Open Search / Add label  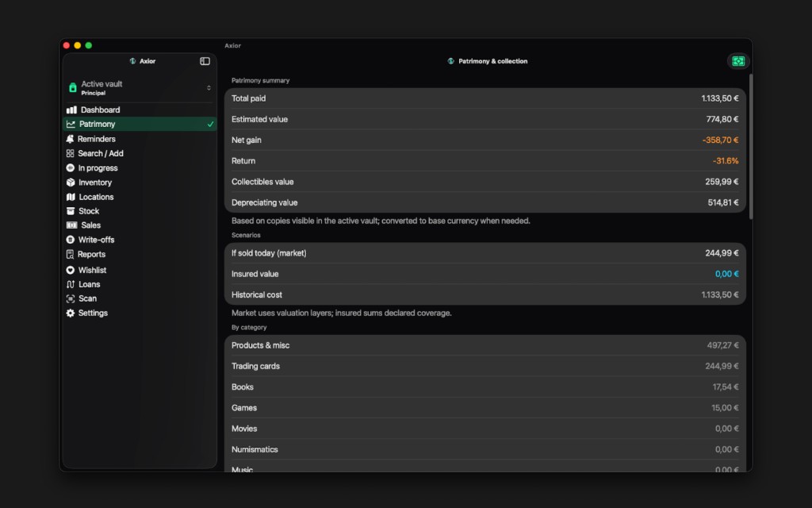click(101, 153)
